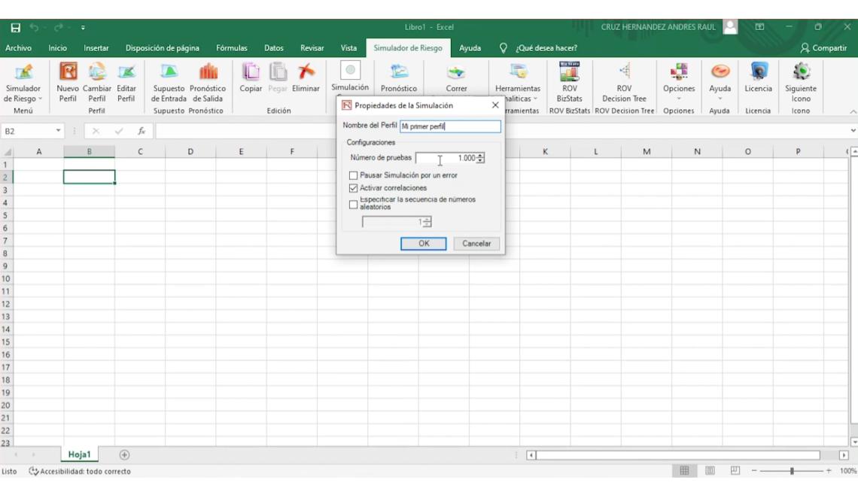This screenshot has width=858, height=504.
Task: Click the horizontal scrollbar track
Action: [x=678, y=455]
